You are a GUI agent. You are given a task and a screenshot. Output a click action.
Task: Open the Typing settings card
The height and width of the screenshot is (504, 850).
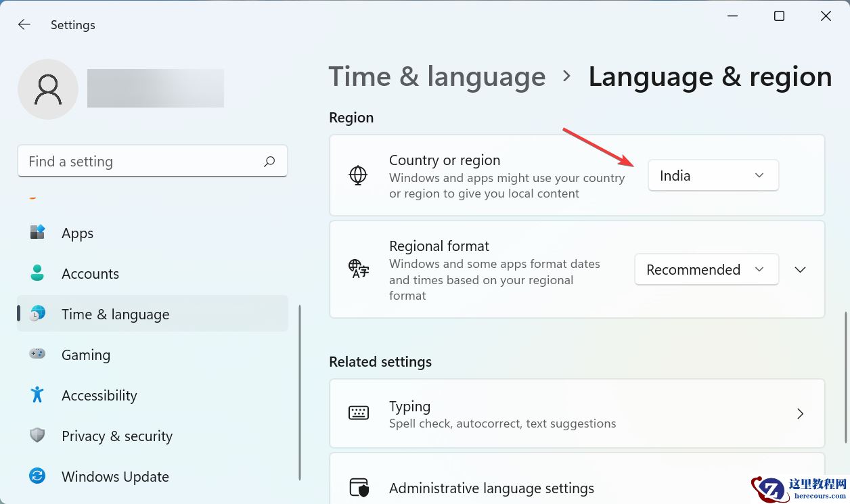tap(577, 413)
